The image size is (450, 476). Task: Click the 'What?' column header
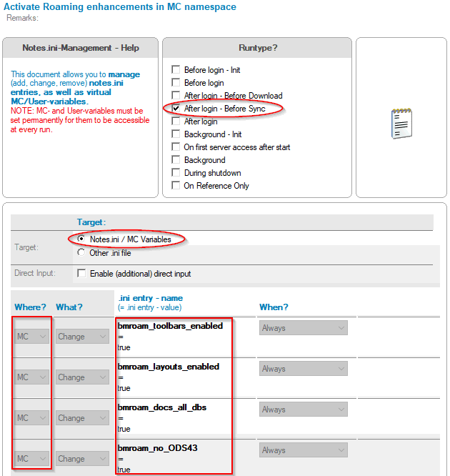tap(69, 307)
